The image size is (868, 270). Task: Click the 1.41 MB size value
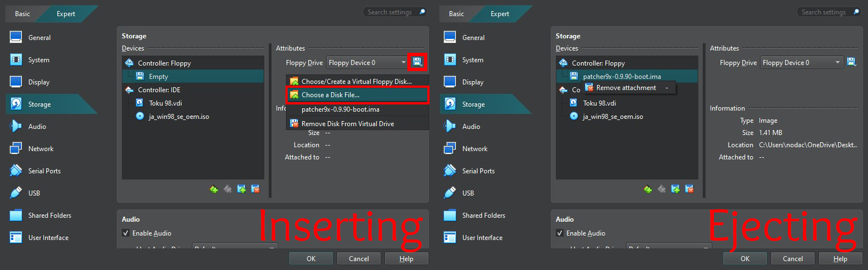coord(771,133)
